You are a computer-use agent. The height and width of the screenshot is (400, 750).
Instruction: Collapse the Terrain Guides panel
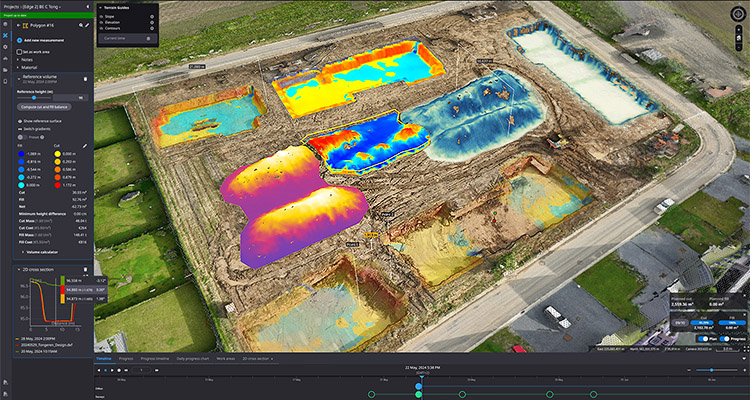(x=101, y=8)
